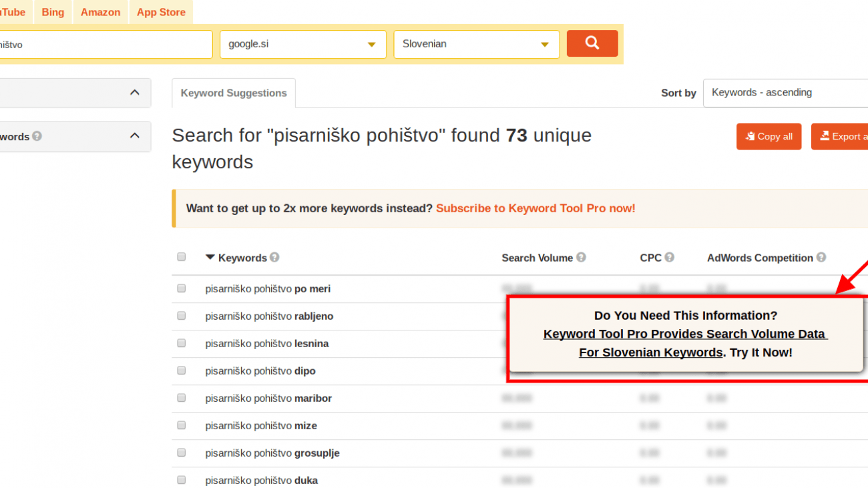Open the Slovenian language dropdown

pyautogui.click(x=476, y=44)
